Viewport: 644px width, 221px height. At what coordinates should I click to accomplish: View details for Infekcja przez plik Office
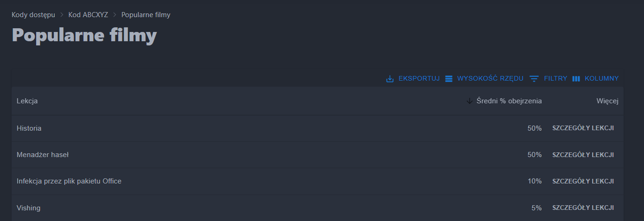583,181
